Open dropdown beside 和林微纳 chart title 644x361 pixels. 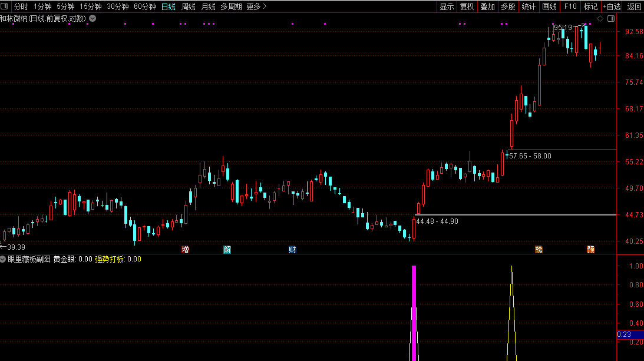tap(93, 18)
